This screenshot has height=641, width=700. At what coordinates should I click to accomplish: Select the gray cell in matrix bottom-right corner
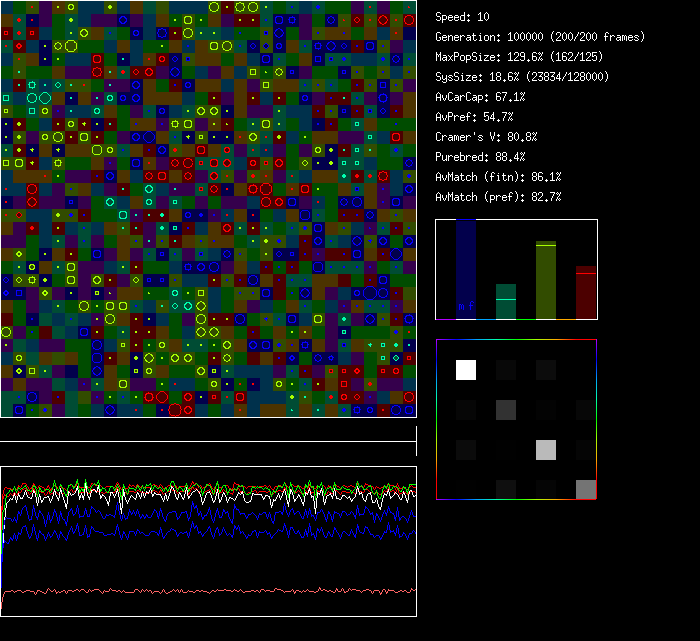[x=586, y=489]
